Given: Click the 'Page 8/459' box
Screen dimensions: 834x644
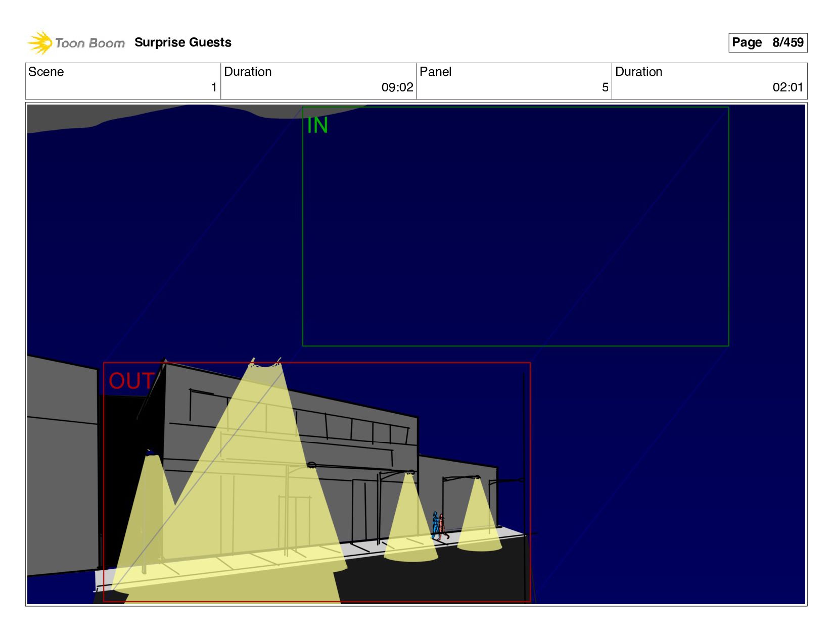Looking at the screenshot, I should tap(768, 42).
